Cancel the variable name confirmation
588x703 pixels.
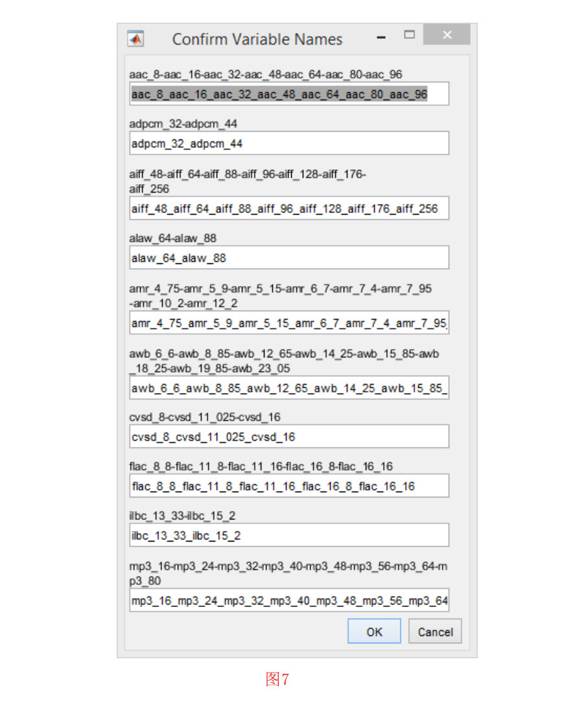pos(435,632)
